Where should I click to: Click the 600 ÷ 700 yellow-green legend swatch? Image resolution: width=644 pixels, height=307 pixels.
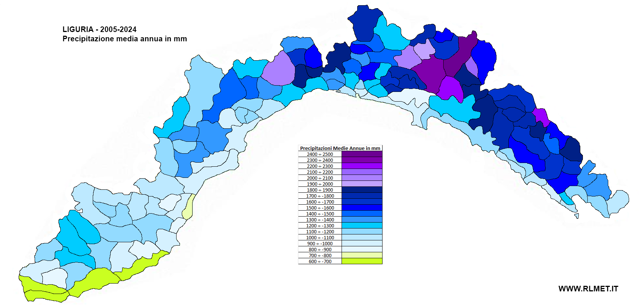(362, 261)
